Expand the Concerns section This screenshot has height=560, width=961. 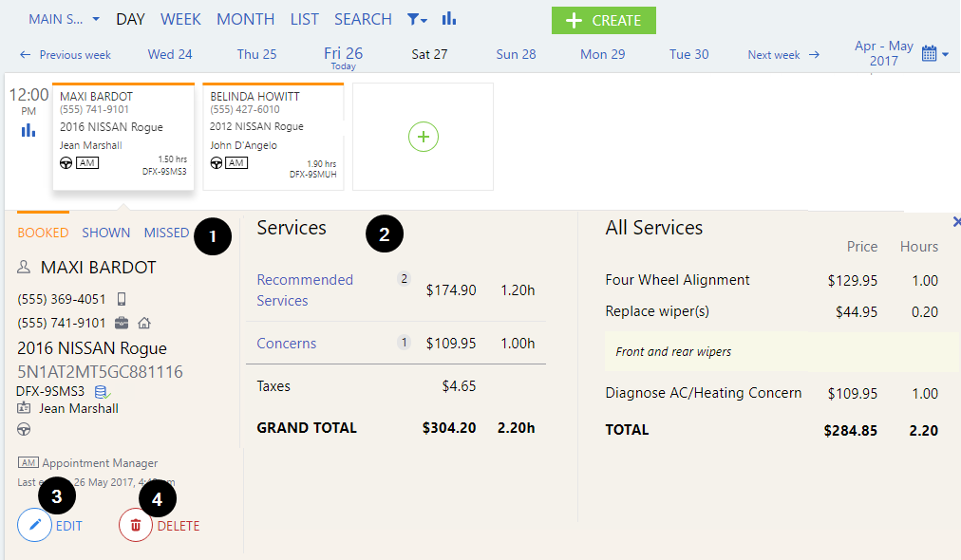[x=287, y=343]
